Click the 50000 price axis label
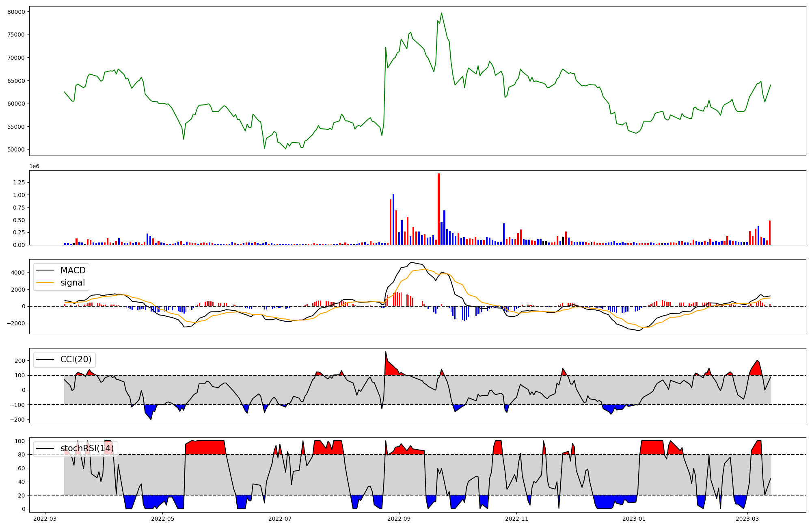The height and width of the screenshot is (528, 812). tap(16, 149)
